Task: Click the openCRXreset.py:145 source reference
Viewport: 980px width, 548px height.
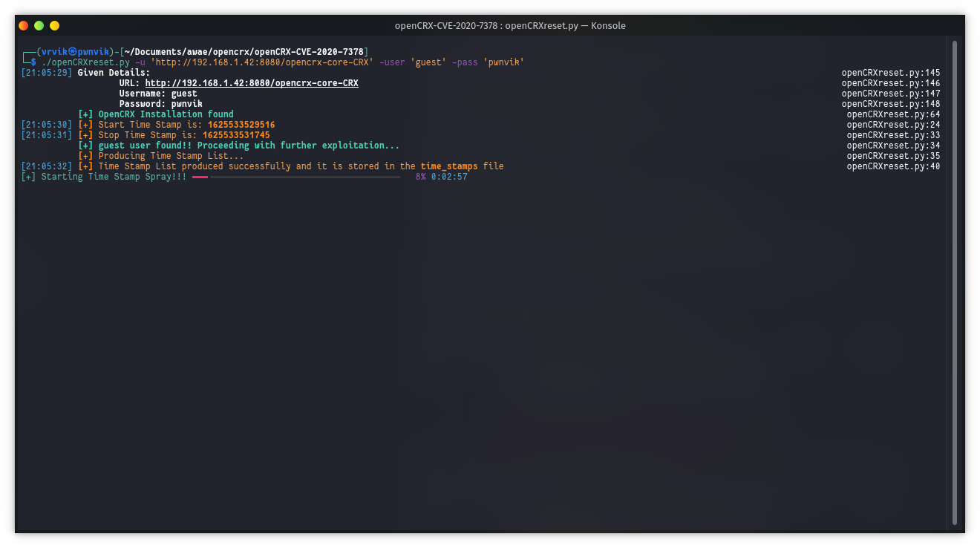Action: click(891, 73)
